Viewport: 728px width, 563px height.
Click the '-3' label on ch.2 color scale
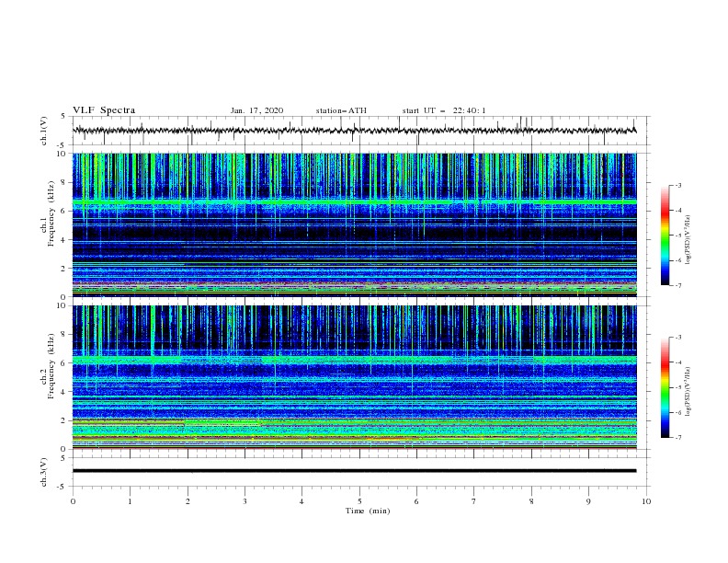[677, 338]
